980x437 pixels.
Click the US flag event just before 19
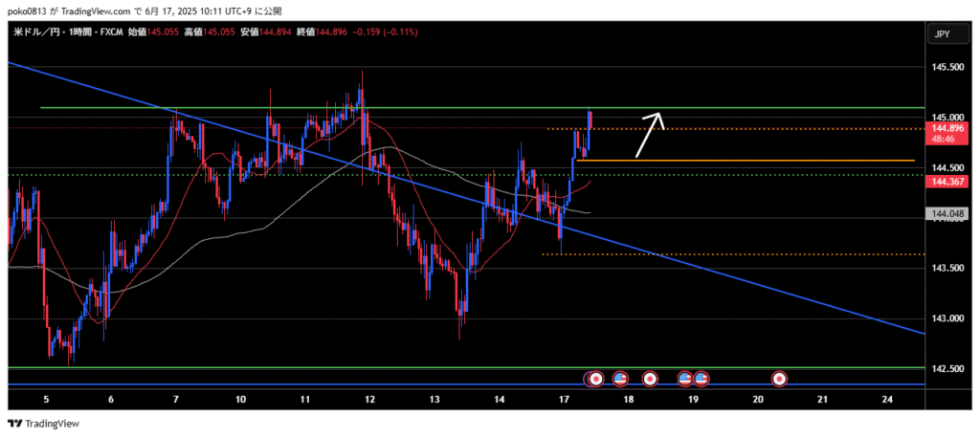point(686,379)
